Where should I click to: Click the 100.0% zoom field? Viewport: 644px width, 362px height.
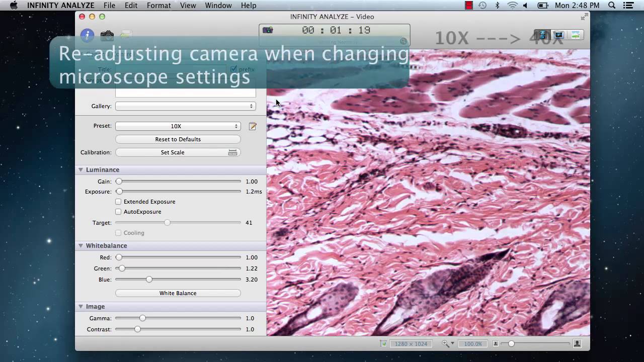(x=472, y=344)
